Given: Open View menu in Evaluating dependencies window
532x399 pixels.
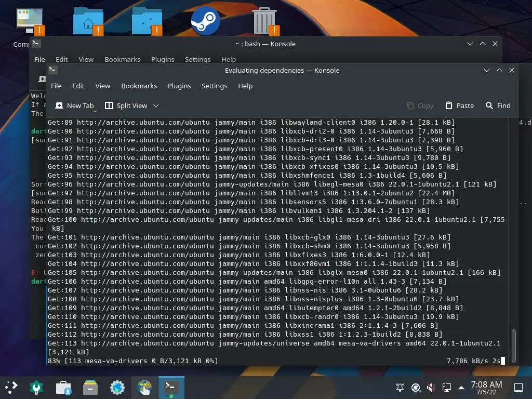Looking at the screenshot, I should (103, 86).
